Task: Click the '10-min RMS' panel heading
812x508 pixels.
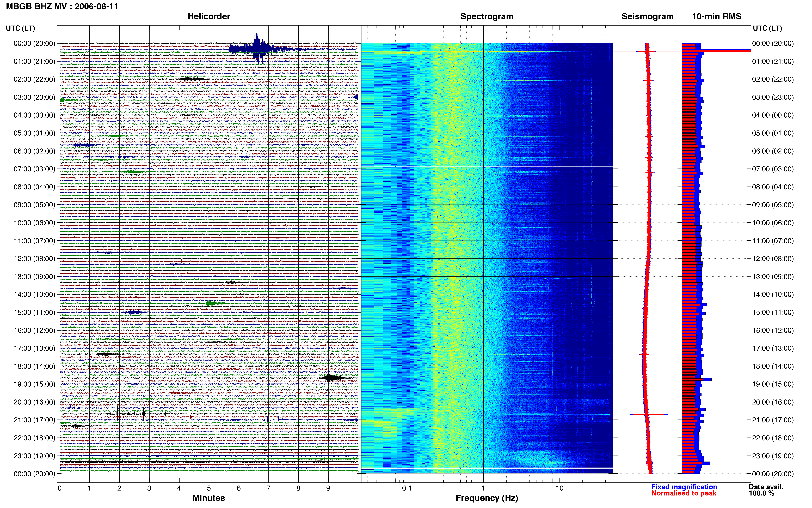Action: click(717, 16)
